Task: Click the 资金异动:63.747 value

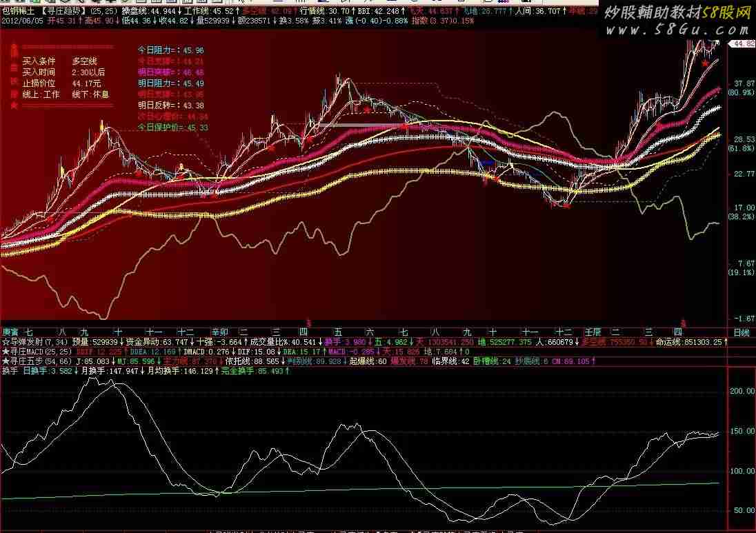Action: click(x=156, y=342)
